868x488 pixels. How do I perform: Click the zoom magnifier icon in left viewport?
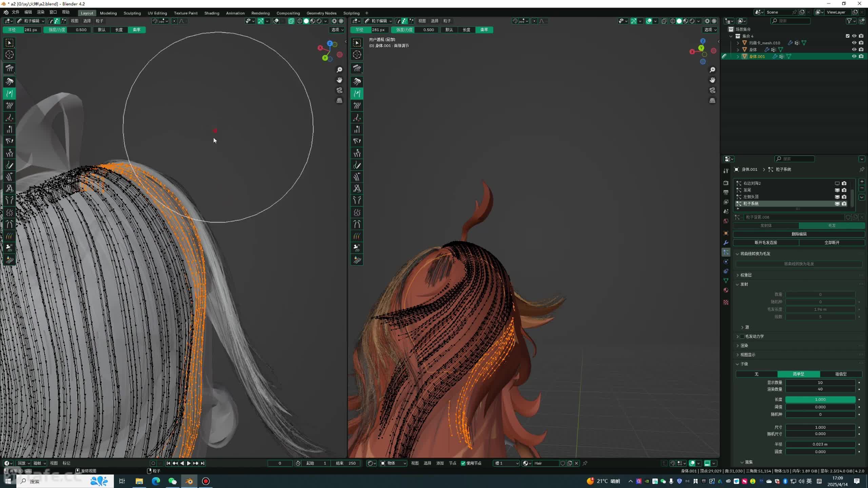tap(339, 70)
